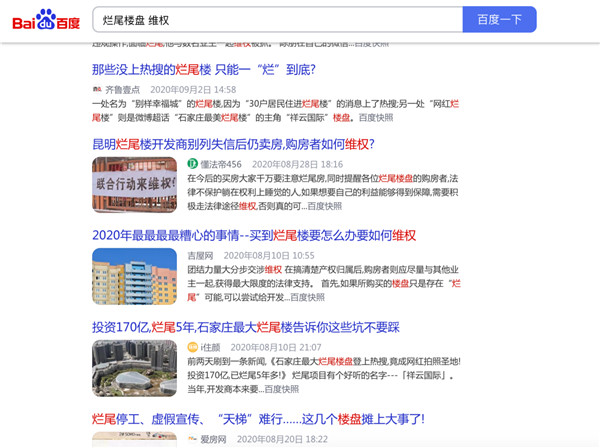Click the date 2020年08月10日 21:07

point(276,347)
